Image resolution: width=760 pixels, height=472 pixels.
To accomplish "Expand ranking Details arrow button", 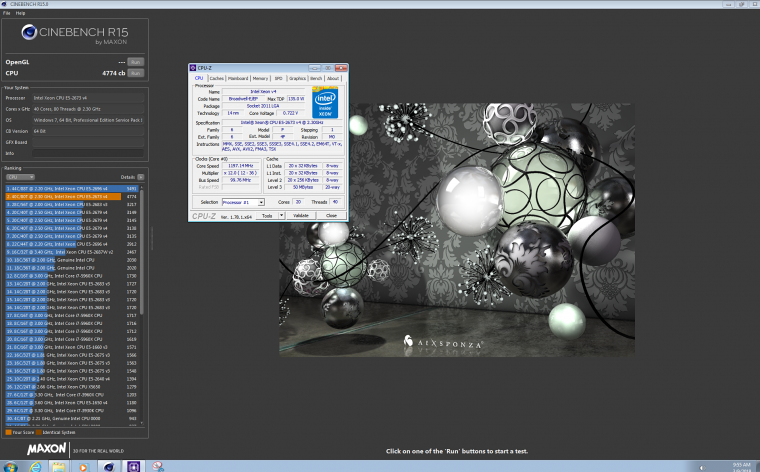I will pyautogui.click(x=141, y=177).
